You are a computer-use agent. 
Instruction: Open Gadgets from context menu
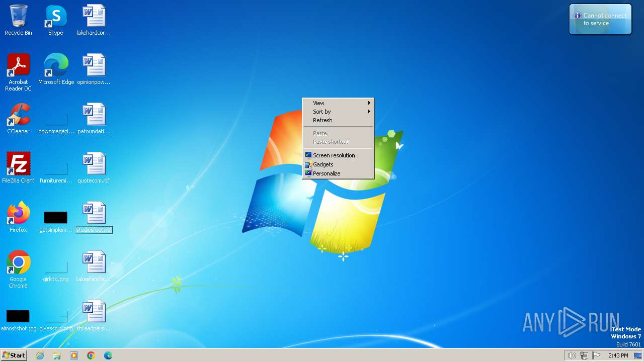[x=338, y=164]
